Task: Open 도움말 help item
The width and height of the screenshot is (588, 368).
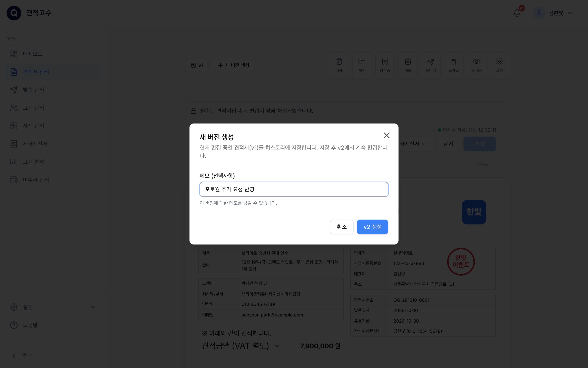Action: click(x=53, y=325)
